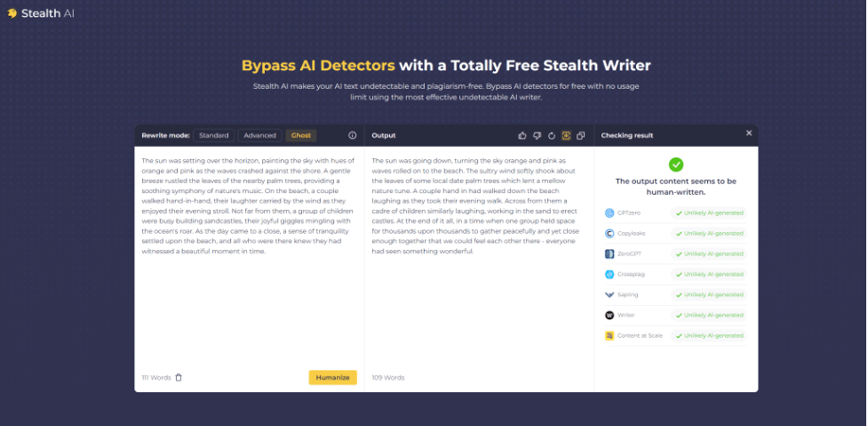Click the '109 Words' output counter

click(388, 377)
